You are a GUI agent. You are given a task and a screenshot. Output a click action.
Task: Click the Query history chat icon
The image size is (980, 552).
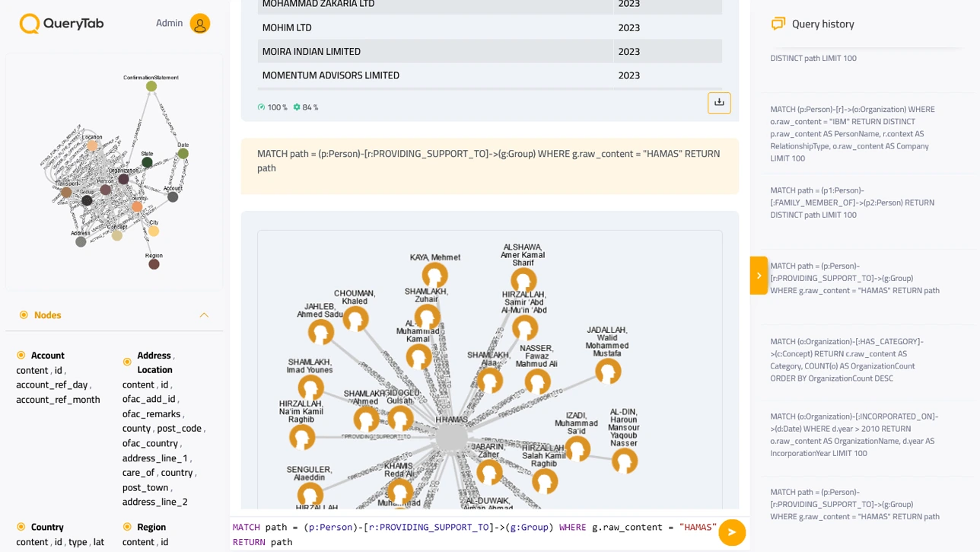tap(778, 24)
